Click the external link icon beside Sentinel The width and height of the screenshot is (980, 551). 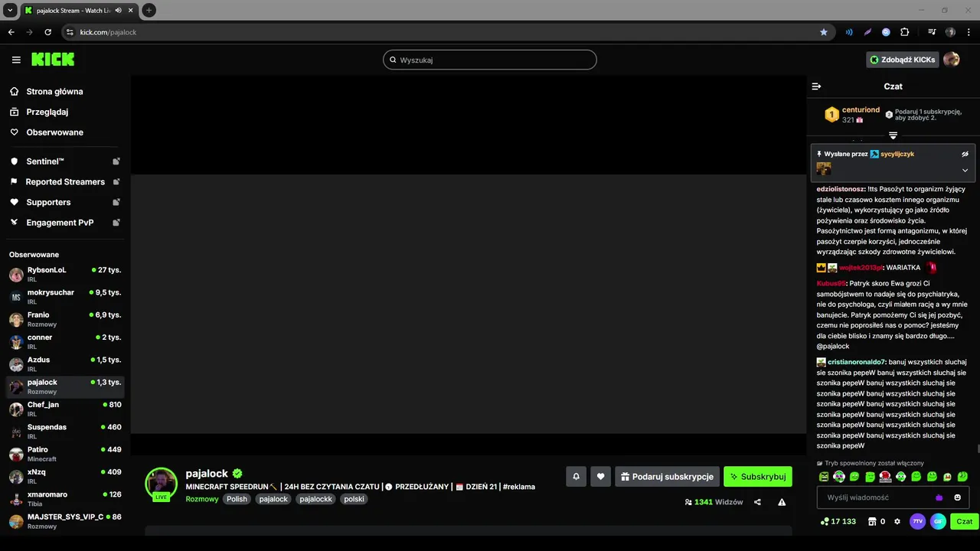[116, 161]
